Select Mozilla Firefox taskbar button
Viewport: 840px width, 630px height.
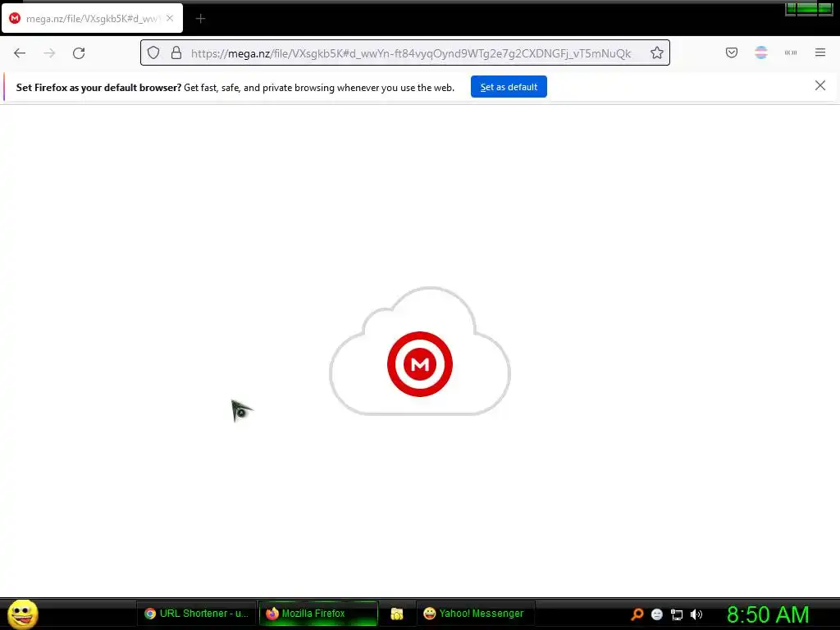tap(318, 614)
